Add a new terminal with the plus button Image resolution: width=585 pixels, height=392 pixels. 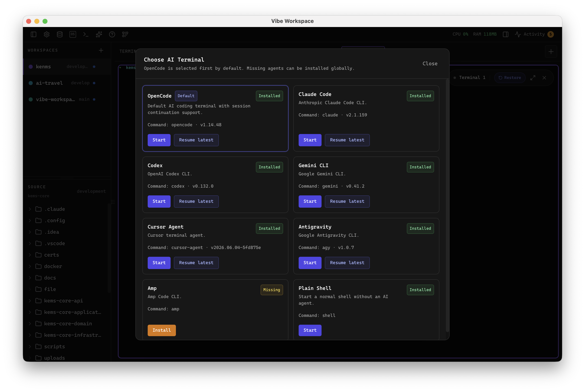click(x=551, y=52)
